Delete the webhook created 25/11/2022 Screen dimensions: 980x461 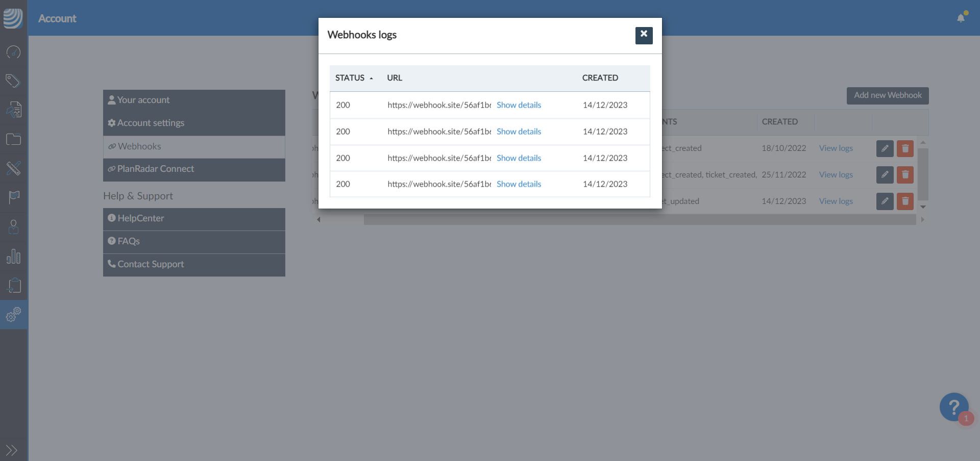pos(905,175)
